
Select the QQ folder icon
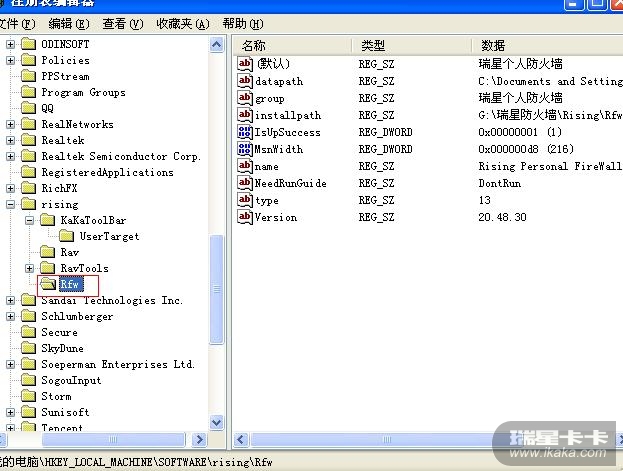(x=28, y=108)
